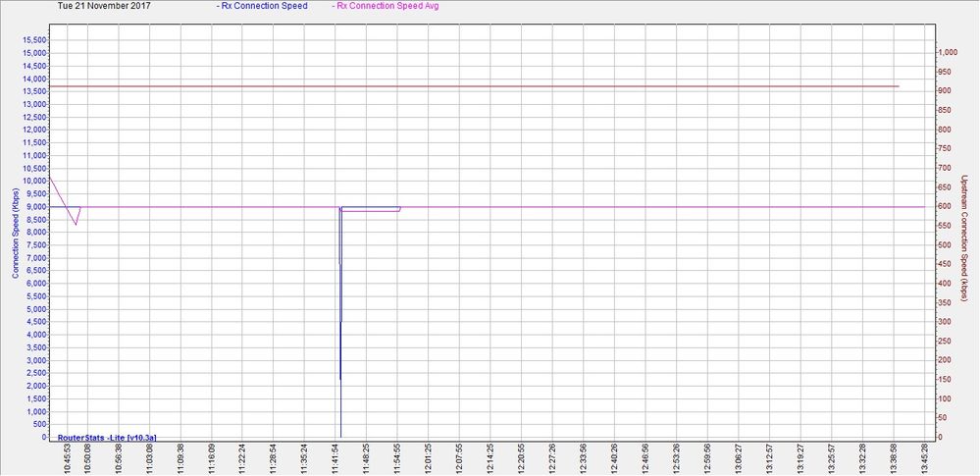Click the dark red upstream speed line
This screenshot has height=476, width=980.
[x=490, y=86]
